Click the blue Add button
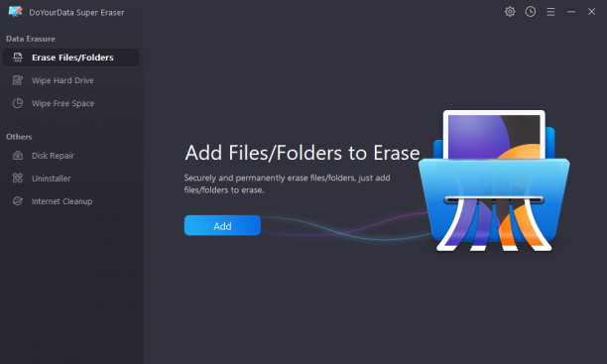Viewport: 607px width, 364px height. coord(222,225)
